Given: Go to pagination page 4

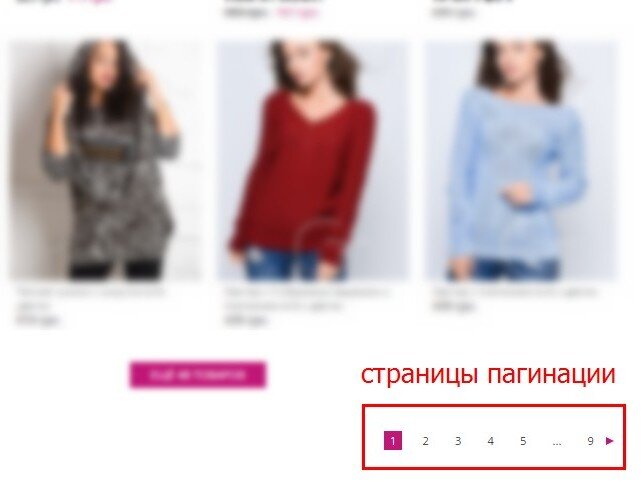Looking at the screenshot, I should [490, 441].
